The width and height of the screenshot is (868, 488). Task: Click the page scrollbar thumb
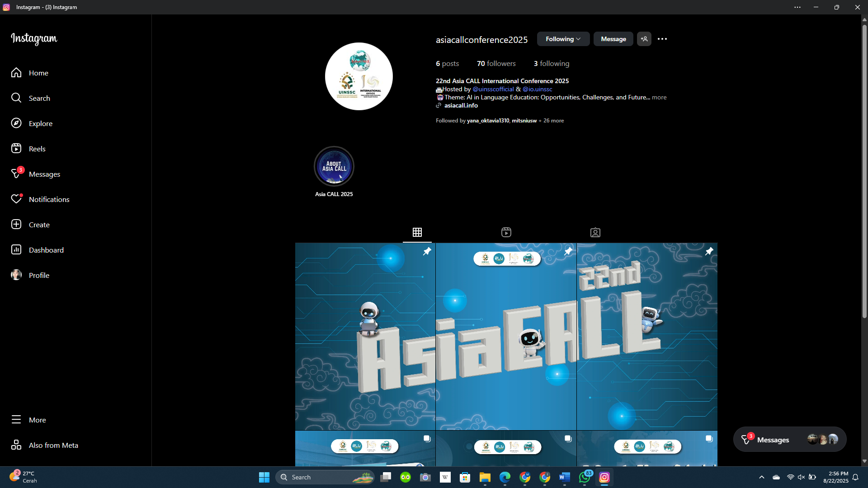pyautogui.click(x=864, y=171)
